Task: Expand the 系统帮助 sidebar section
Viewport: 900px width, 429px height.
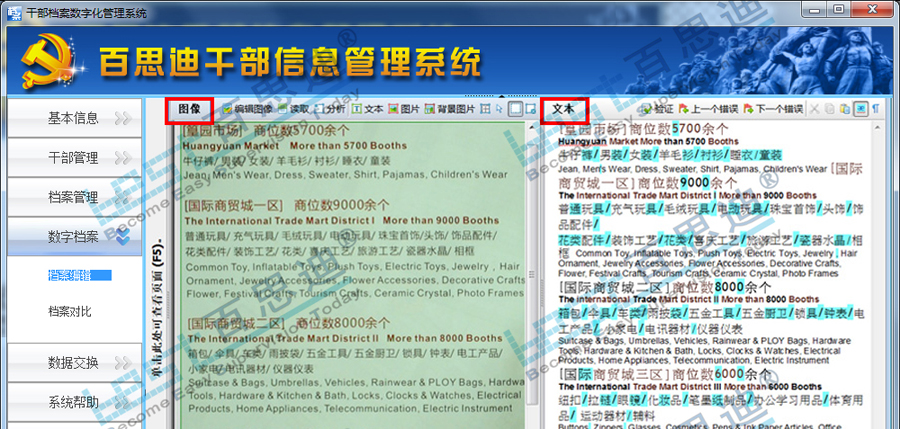Action: 75,402
